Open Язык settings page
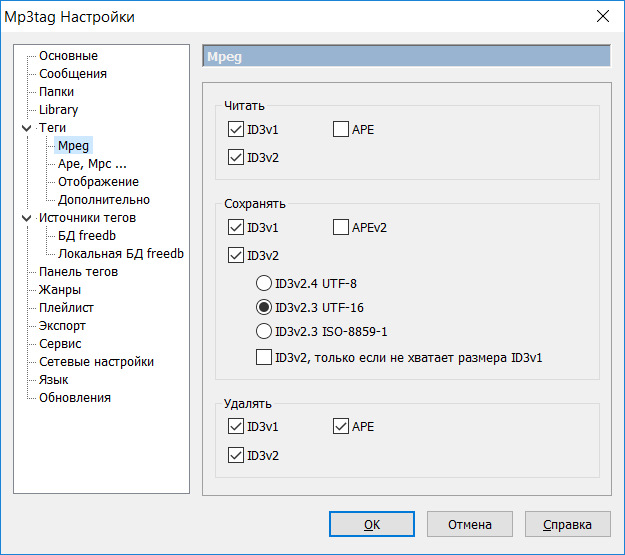 pos(53,380)
